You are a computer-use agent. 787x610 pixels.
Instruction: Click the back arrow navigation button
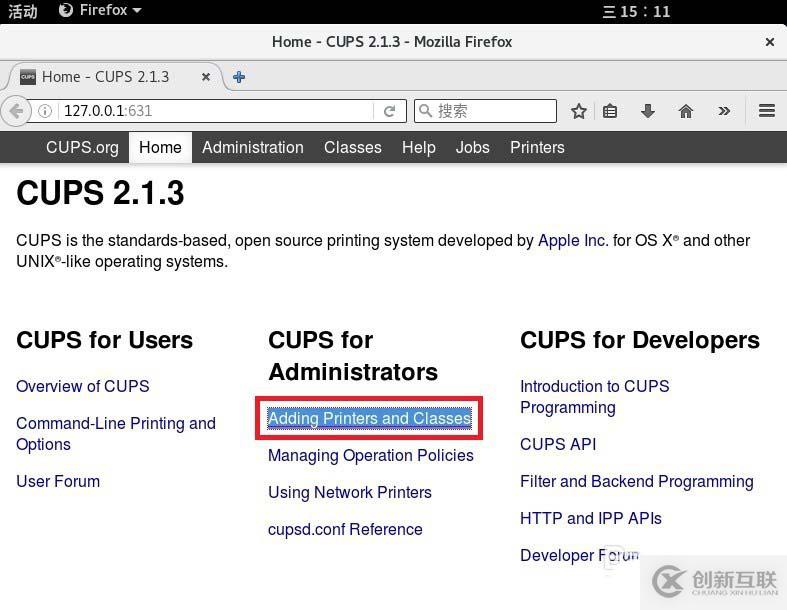(x=15, y=111)
